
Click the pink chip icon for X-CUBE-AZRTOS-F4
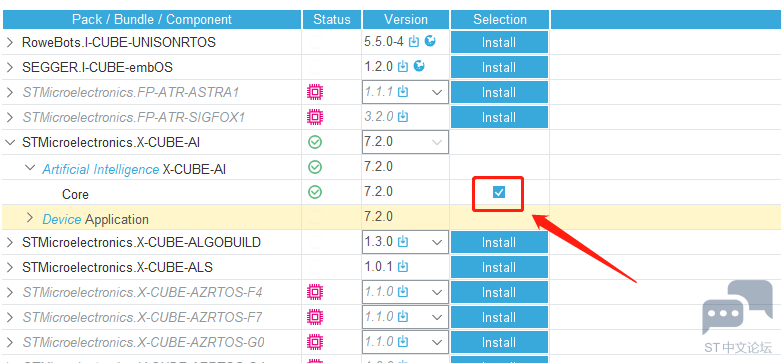(315, 292)
